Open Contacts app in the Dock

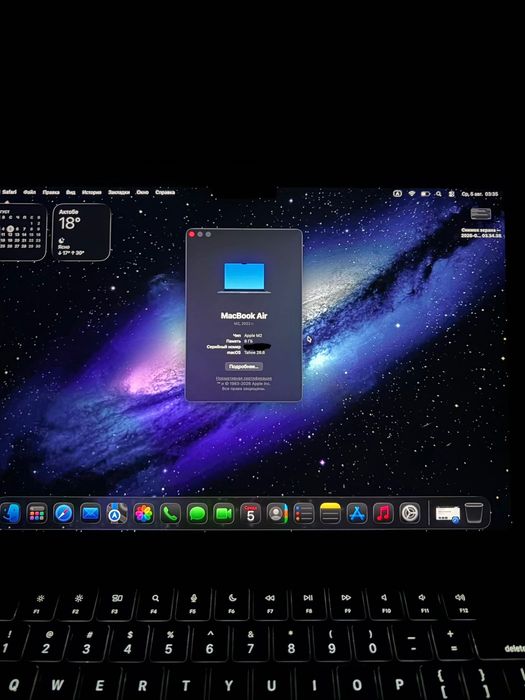tap(277, 514)
